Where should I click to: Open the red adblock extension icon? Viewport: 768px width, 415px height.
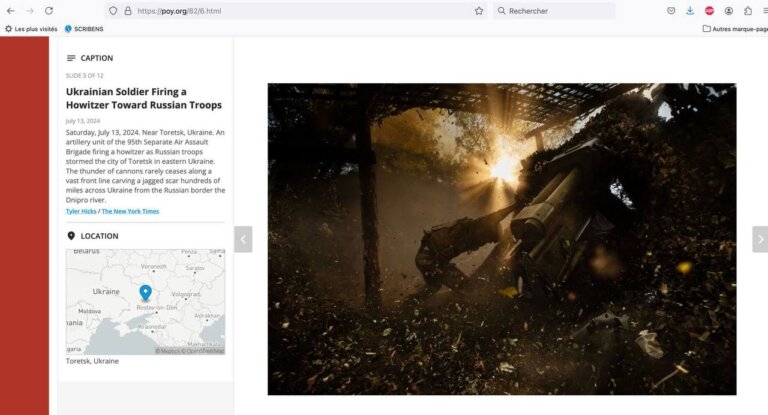coord(709,11)
